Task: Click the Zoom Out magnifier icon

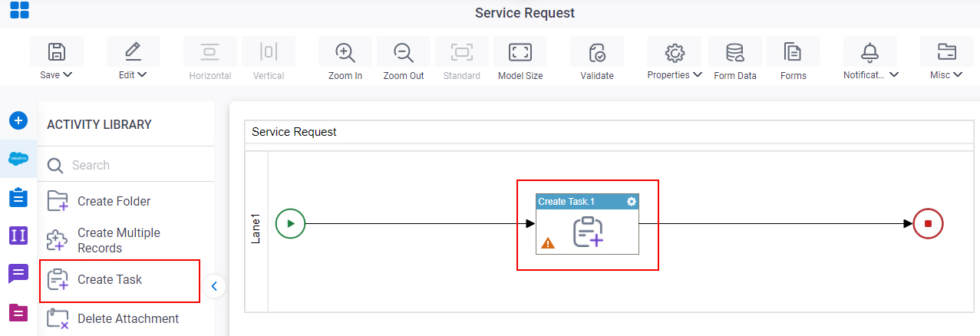Action: [404, 52]
